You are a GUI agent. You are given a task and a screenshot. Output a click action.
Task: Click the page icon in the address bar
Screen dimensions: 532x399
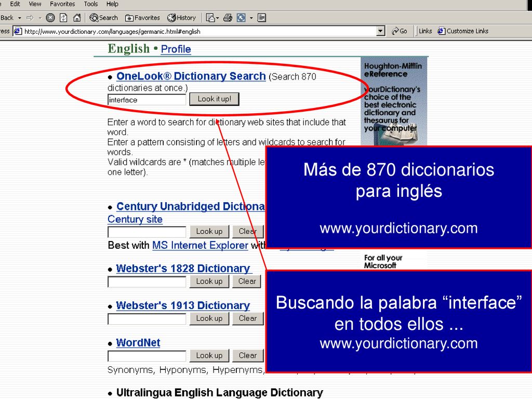pos(18,31)
